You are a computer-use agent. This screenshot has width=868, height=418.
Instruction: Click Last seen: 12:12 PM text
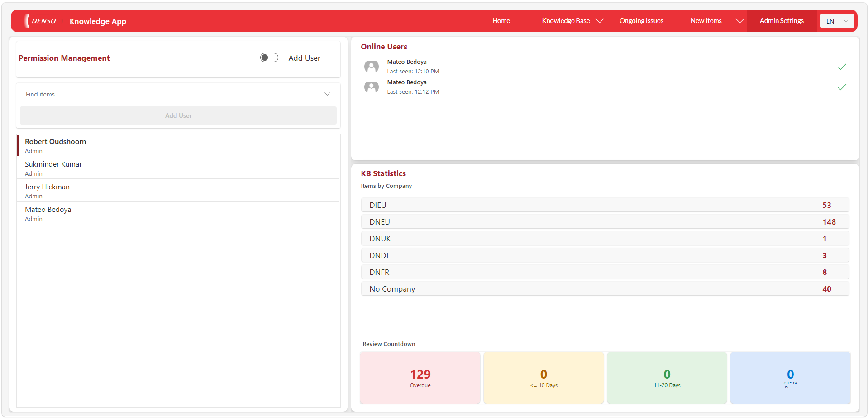click(413, 92)
